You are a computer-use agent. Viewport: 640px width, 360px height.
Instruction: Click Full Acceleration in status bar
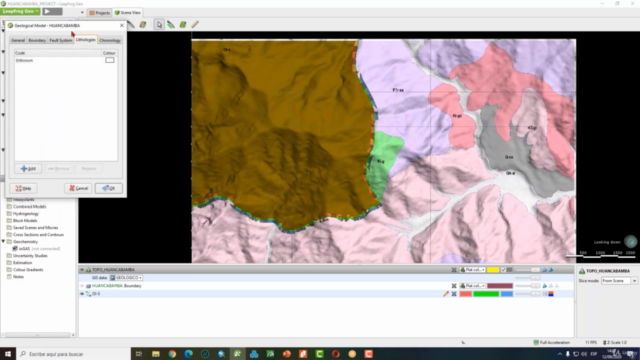click(x=551, y=342)
